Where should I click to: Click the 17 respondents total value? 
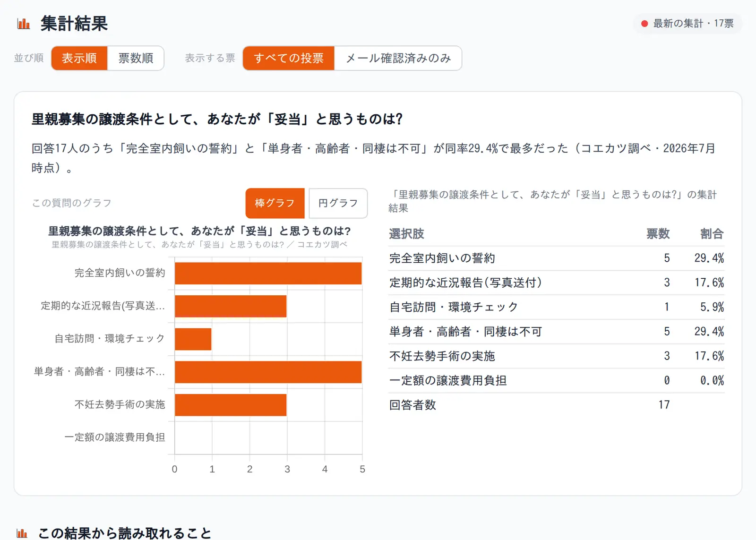pyautogui.click(x=664, y=405)
